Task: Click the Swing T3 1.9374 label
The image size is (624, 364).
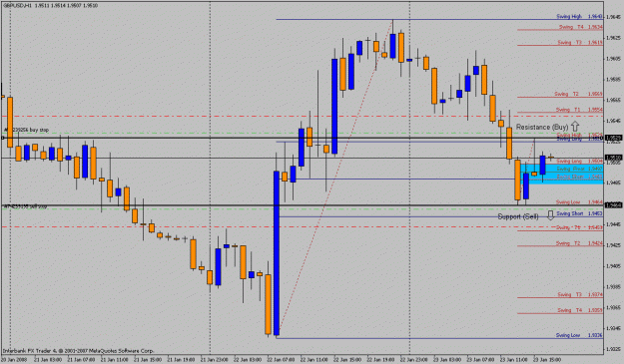Action: [580, 294]
